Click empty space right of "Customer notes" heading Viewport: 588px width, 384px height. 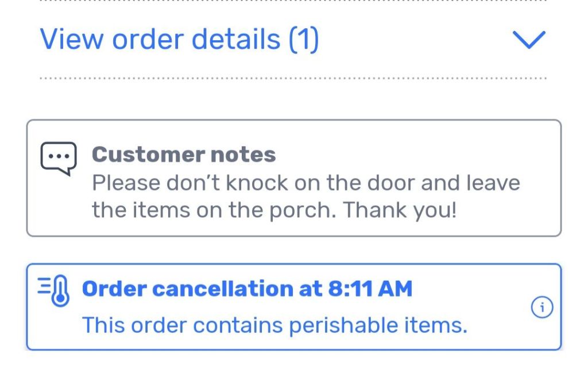click(x=413, y=154)
